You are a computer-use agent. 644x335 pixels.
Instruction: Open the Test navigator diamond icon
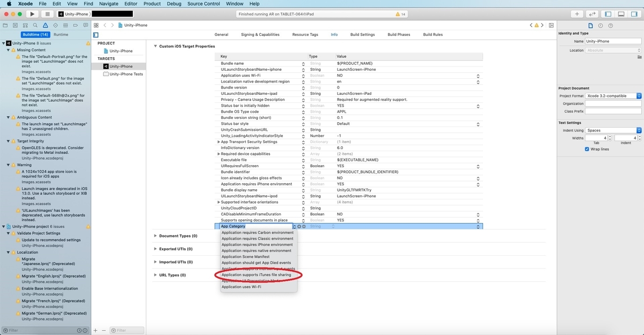(54, 25)
